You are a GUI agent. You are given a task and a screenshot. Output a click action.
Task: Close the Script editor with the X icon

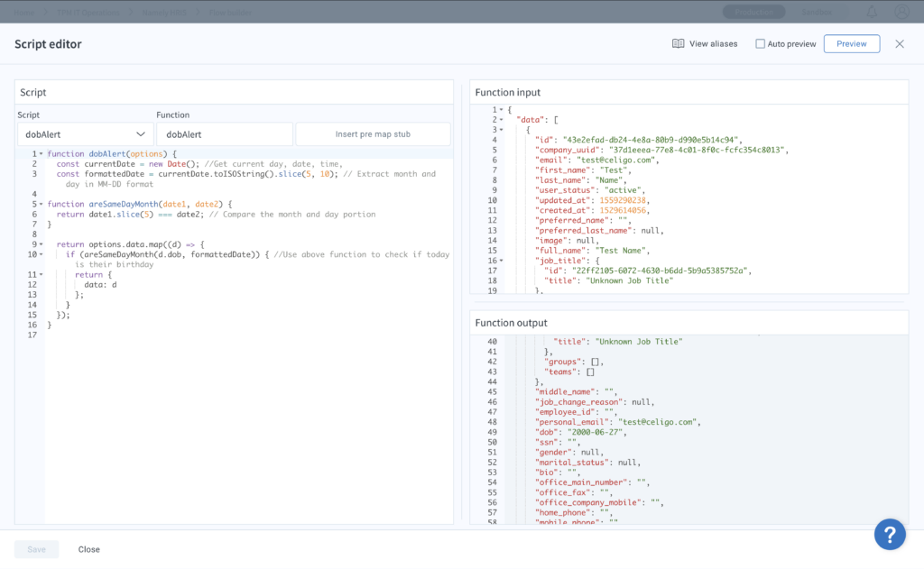(900, 43)
